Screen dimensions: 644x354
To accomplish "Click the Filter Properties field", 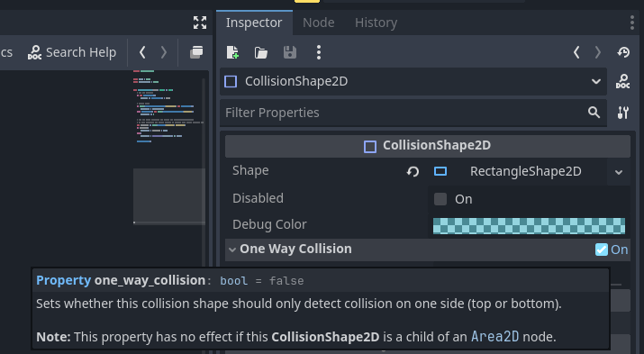I will [x=413, y=113].
